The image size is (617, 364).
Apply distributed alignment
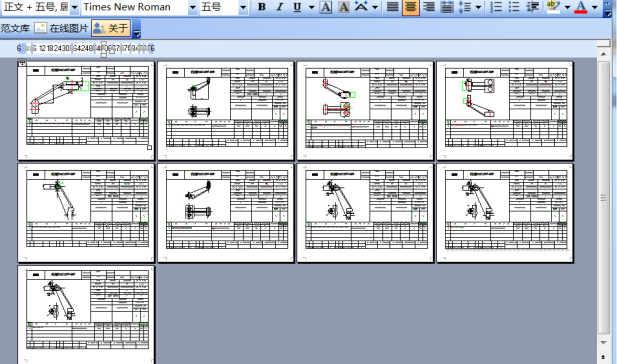[447, 7]
